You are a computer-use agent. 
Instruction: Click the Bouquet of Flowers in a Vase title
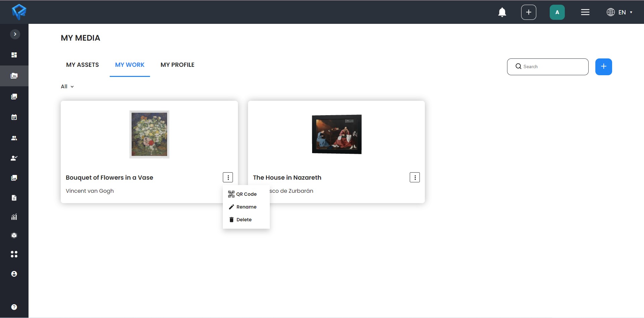click(109, 178)
